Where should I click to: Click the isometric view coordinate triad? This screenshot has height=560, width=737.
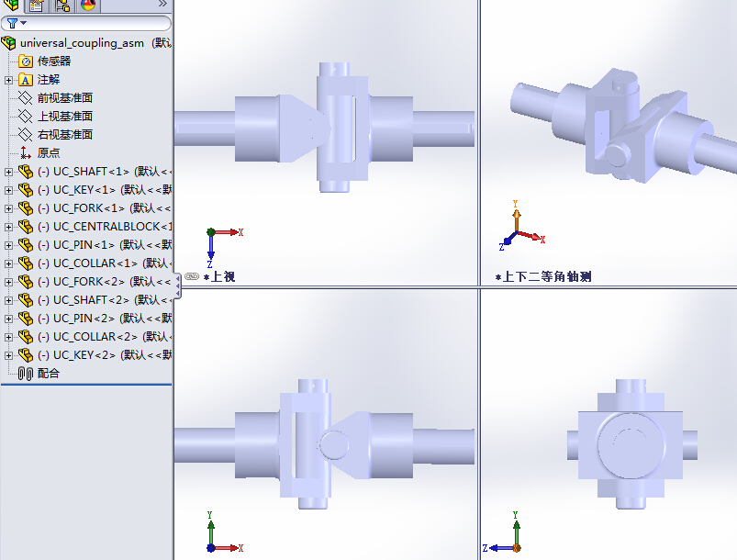click(x=520, y=226)
